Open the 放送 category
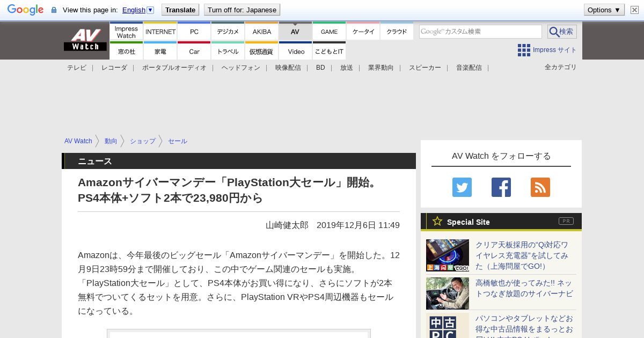 347,68
